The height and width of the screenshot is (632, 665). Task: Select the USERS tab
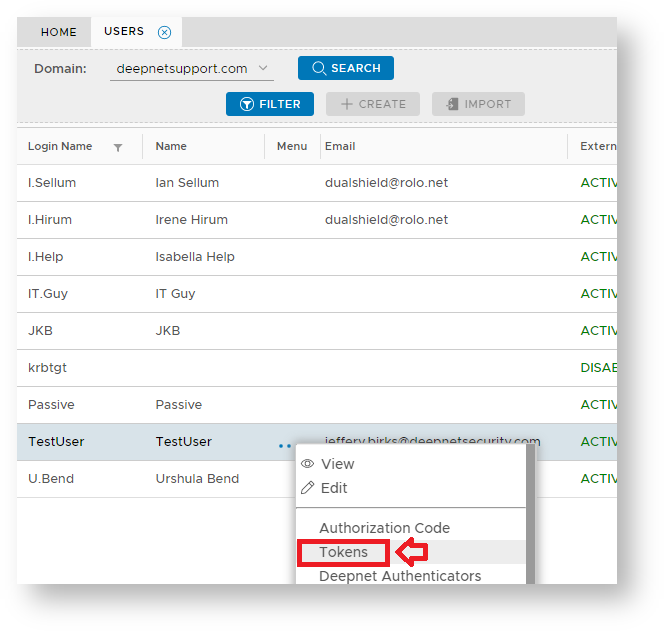(124, 31)
